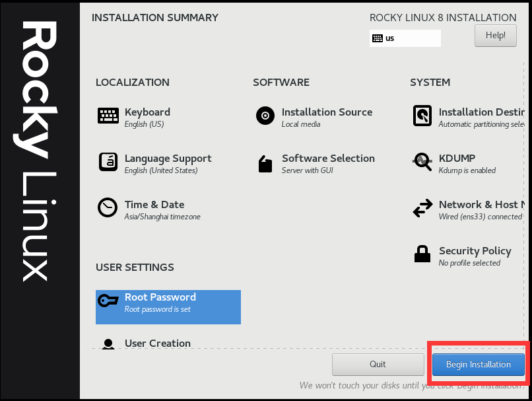
Task: Click the User Creation person icon
Action: click(x=108, y=344)
